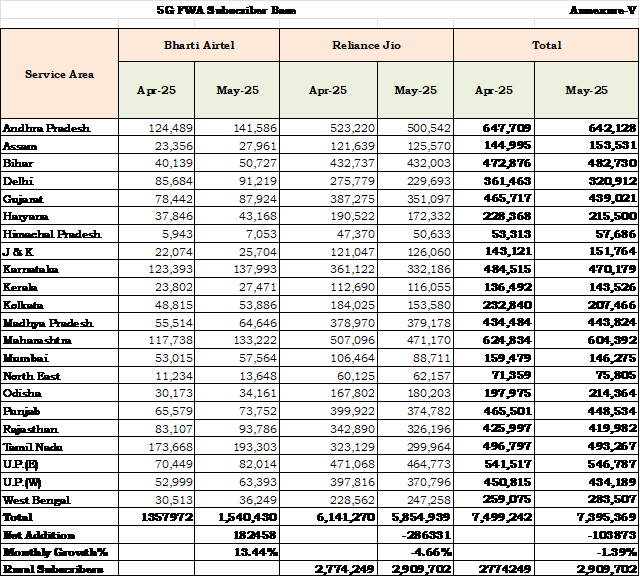640x577 pixels.
Task: Select the 'Total' row label at bottom
Action: (17, 517)
